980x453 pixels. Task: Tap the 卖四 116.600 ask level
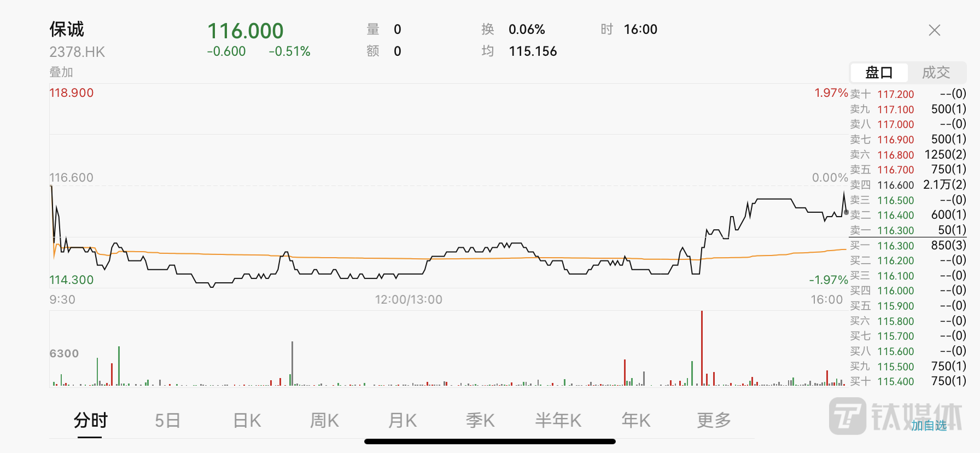click(x=908, y=185)
